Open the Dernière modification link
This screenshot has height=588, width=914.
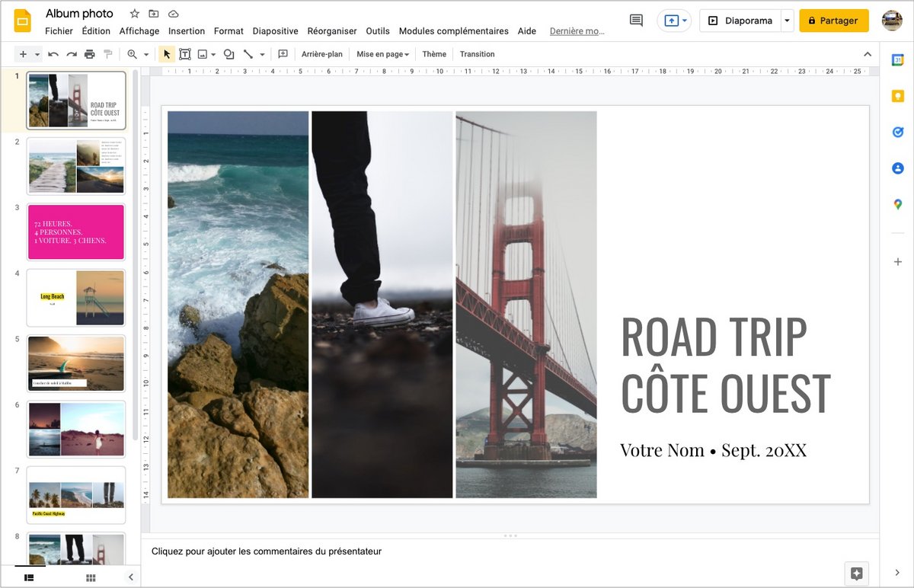[x=577, y=31]
